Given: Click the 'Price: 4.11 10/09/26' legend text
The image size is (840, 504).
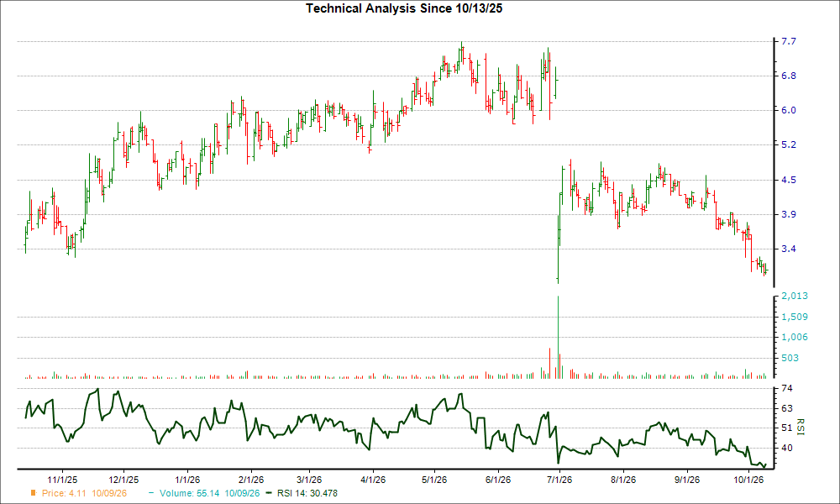Looking at the screenshot, I should point(84,493).
